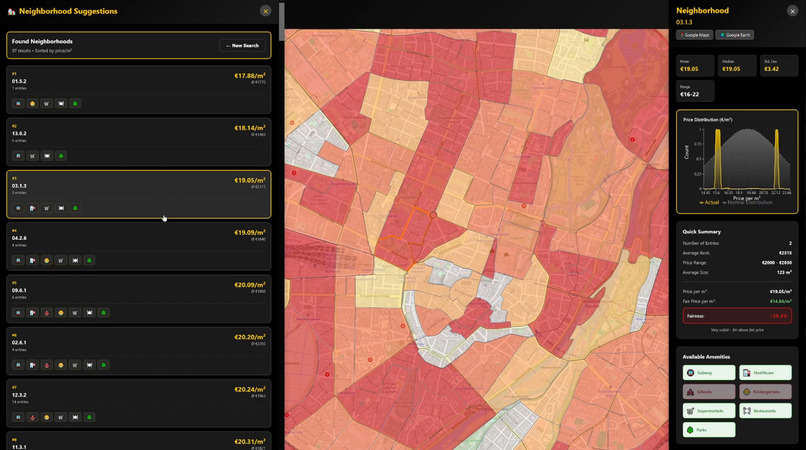The width and height of the screenshot is (806, 450).
Task: Select the 04.2.6 neighborhood result card
Action: click(x=139, y=246)
